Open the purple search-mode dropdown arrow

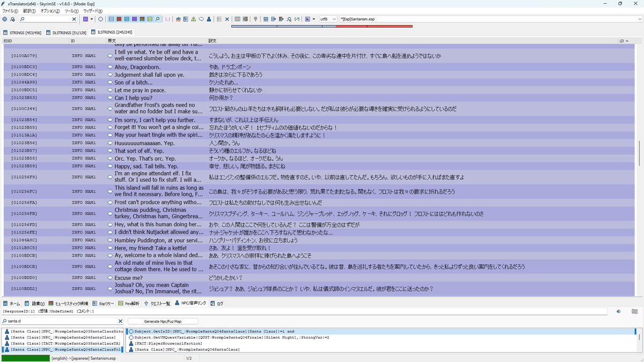pyautogui.click(x=92, y=19)
